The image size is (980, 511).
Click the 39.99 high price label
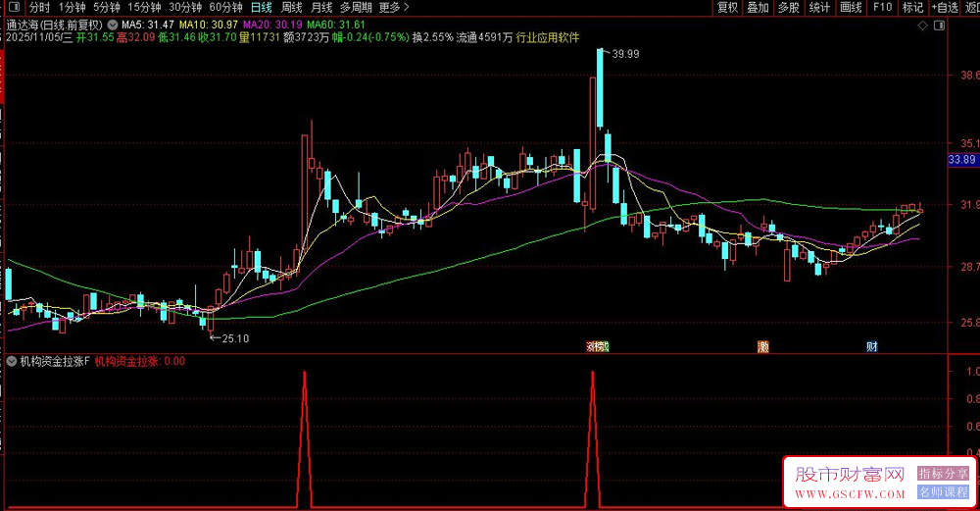625,54
